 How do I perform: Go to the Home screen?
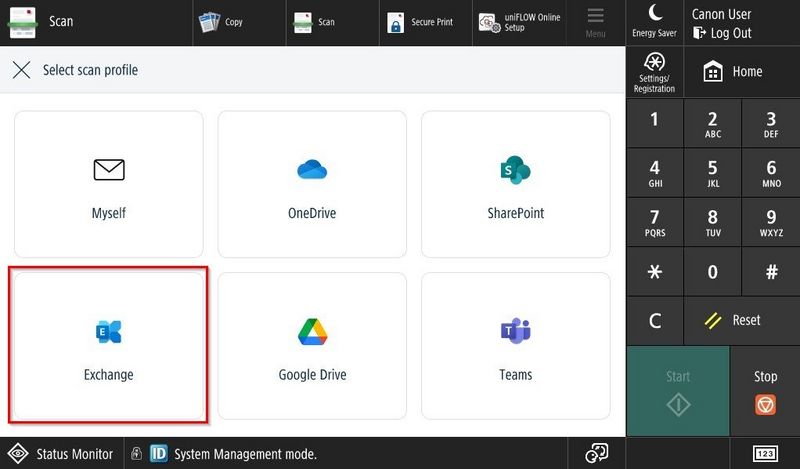733,72
